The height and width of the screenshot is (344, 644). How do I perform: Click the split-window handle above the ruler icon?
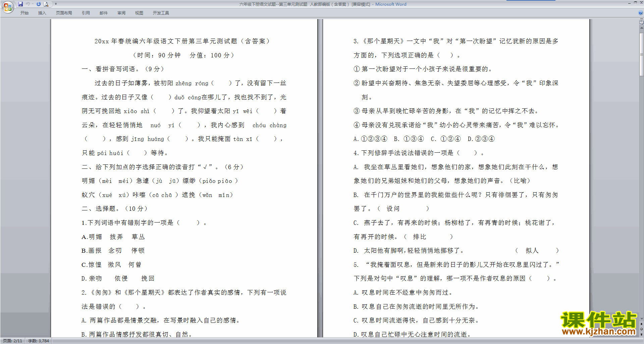641,19
